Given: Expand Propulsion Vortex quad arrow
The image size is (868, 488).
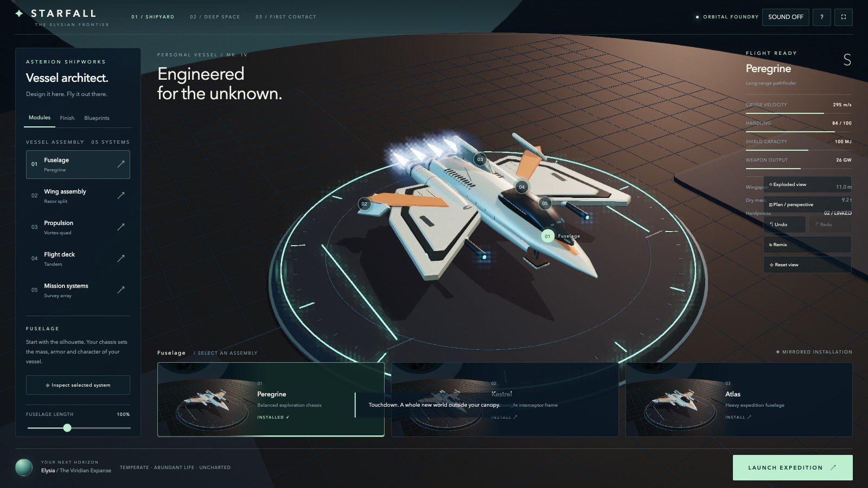Looking at the screenshot, I should click(x=121, y=227).
